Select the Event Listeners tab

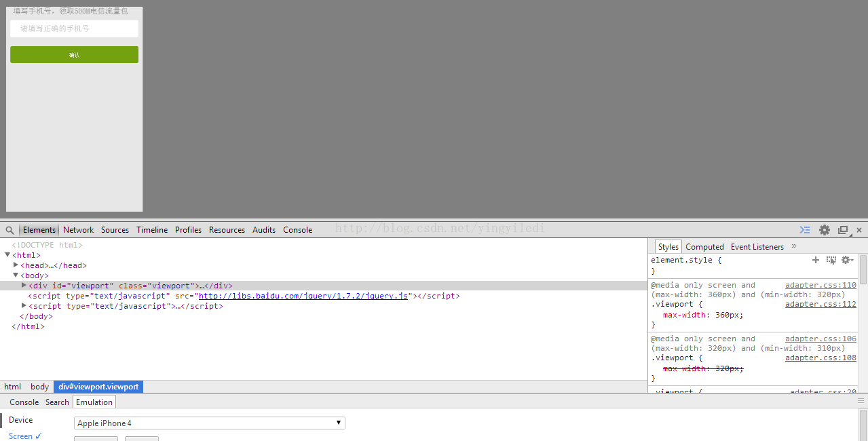(757, 247)
